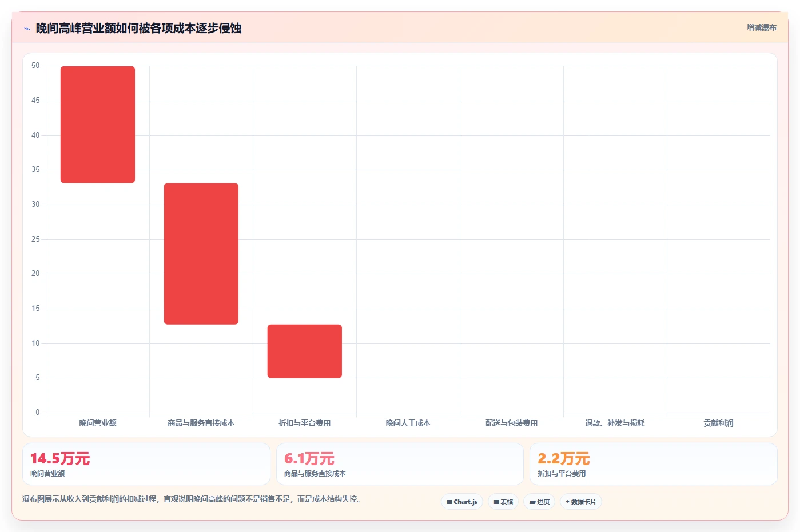Click the footer description starting 瀑布图展示

pyautogui.click(x=192, y=499)
